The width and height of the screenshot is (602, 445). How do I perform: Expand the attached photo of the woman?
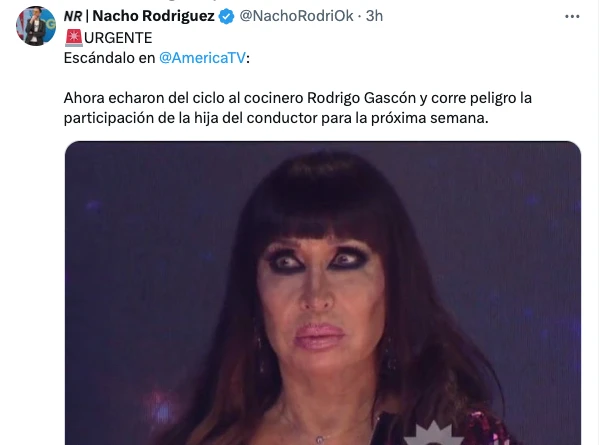[322, 293]
